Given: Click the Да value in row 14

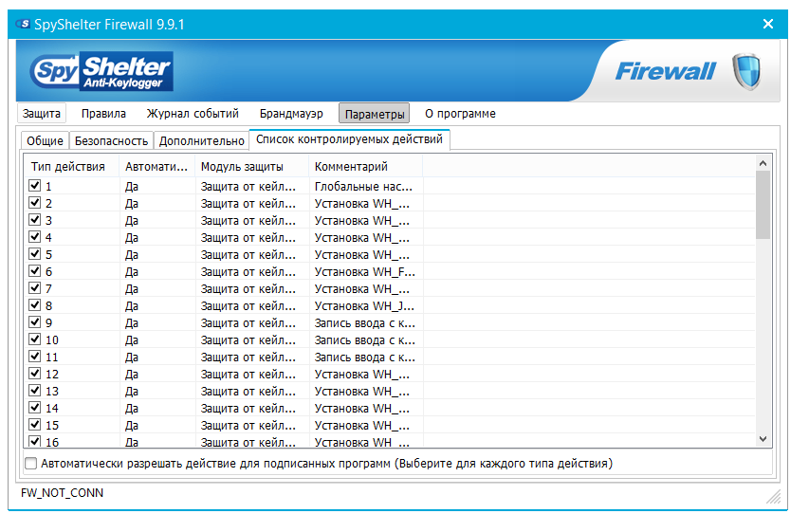Looking at the screenshot, I should (132, 409).
